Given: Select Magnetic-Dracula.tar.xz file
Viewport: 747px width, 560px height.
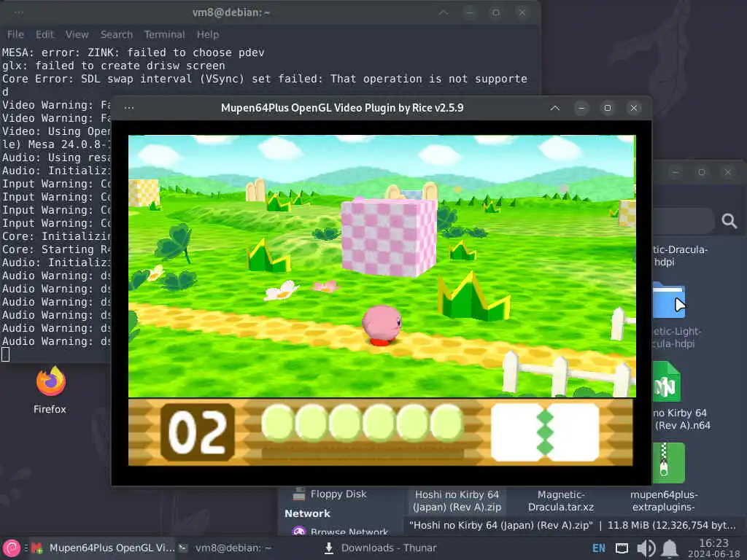Looking at the screenshot, I should (561, 501).
